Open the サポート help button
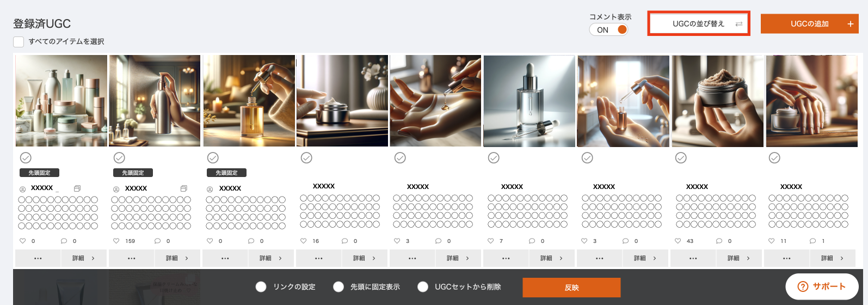Image resolution: width=868 pixels, height=305 pixels. pyautogui.click(x=822, y=286)
